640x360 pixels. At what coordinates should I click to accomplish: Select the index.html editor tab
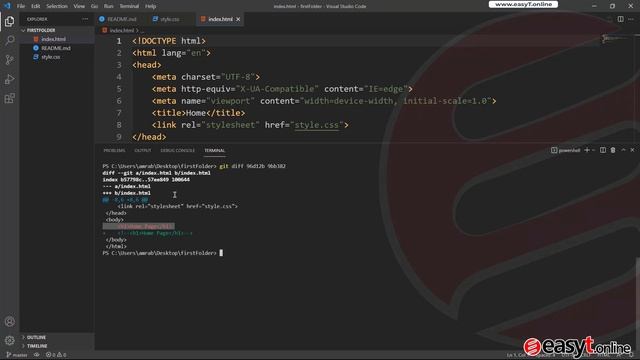(x=220, y=19)
